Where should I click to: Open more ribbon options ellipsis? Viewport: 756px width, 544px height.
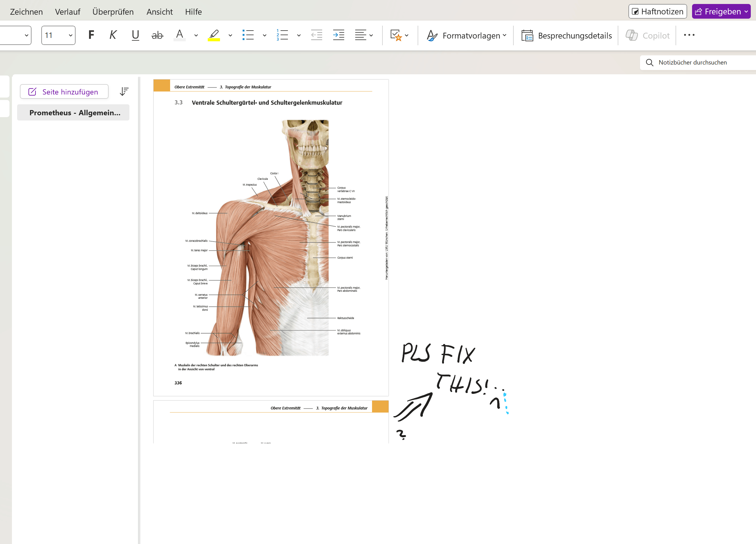(689, 35)
